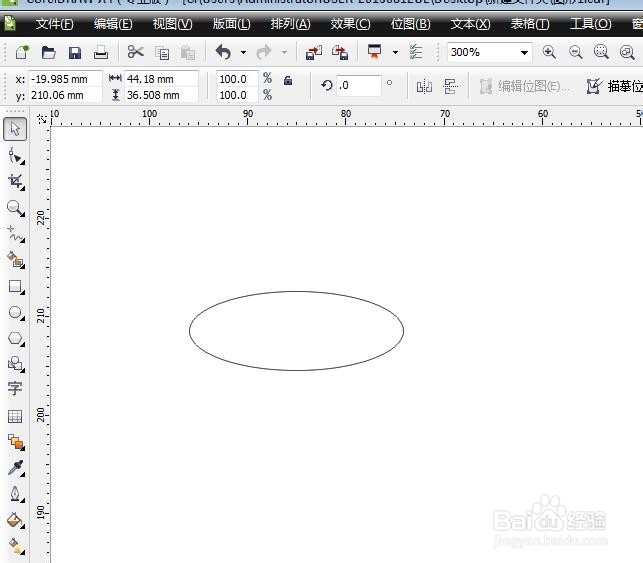Open the application launcher icon

point(374,52)
